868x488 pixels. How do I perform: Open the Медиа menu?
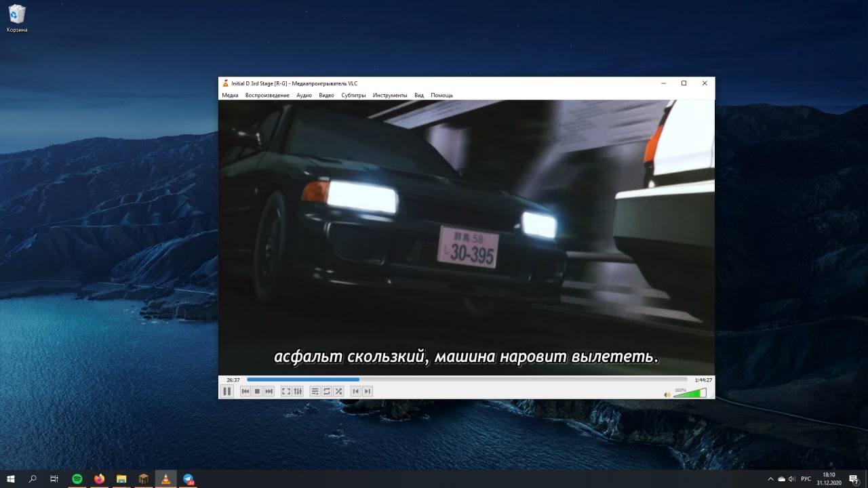click(230, 96)
